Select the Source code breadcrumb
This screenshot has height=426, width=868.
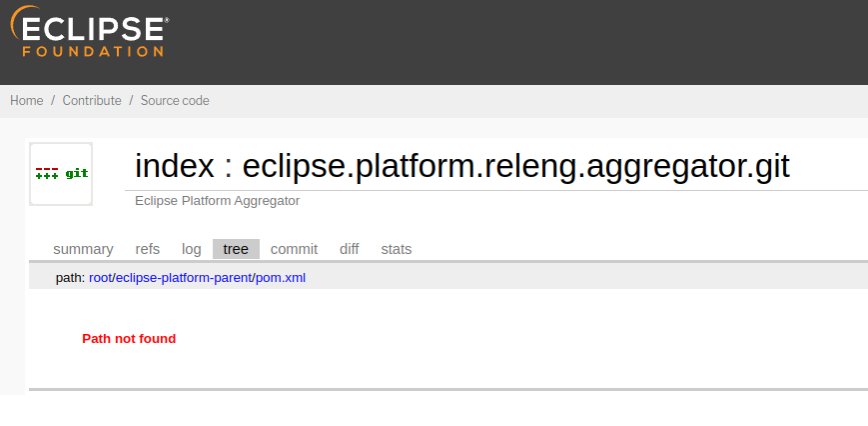175,101
